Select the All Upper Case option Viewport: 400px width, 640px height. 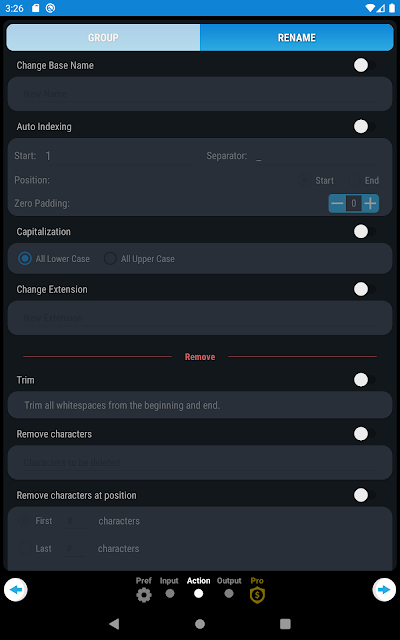139,259
